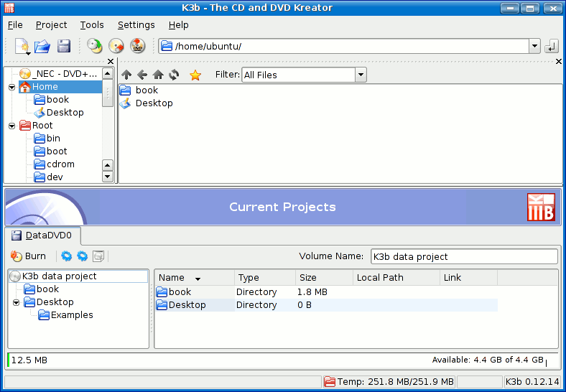Close the file browser panel with X
This screenshot has height=392, width=566.
tap(558, 61)
